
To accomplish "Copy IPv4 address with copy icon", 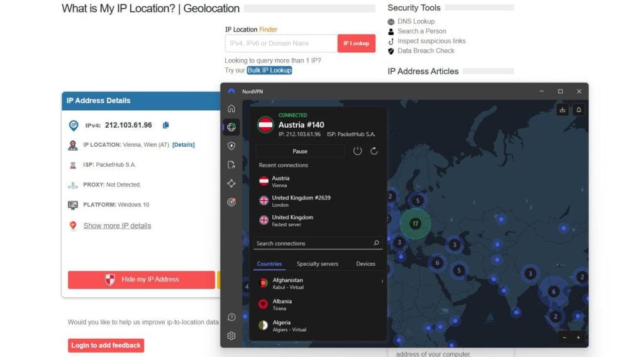I will [x=165, y=125].
